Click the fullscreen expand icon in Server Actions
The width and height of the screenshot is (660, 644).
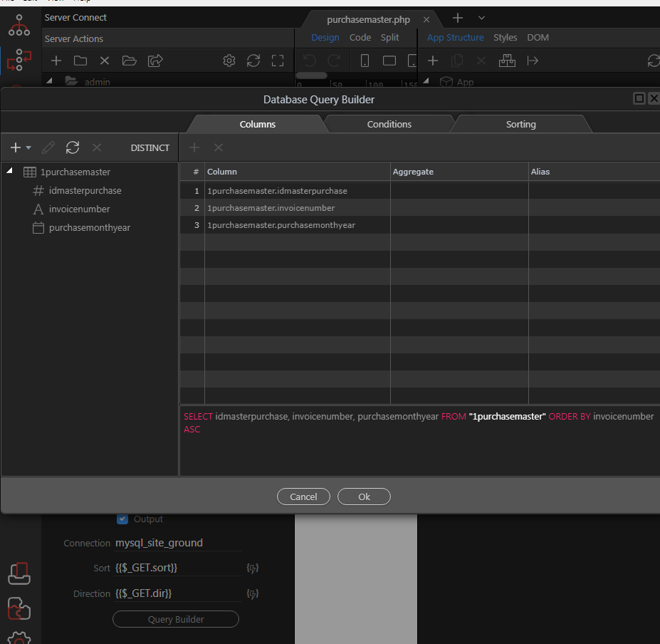tap(278, 61)
